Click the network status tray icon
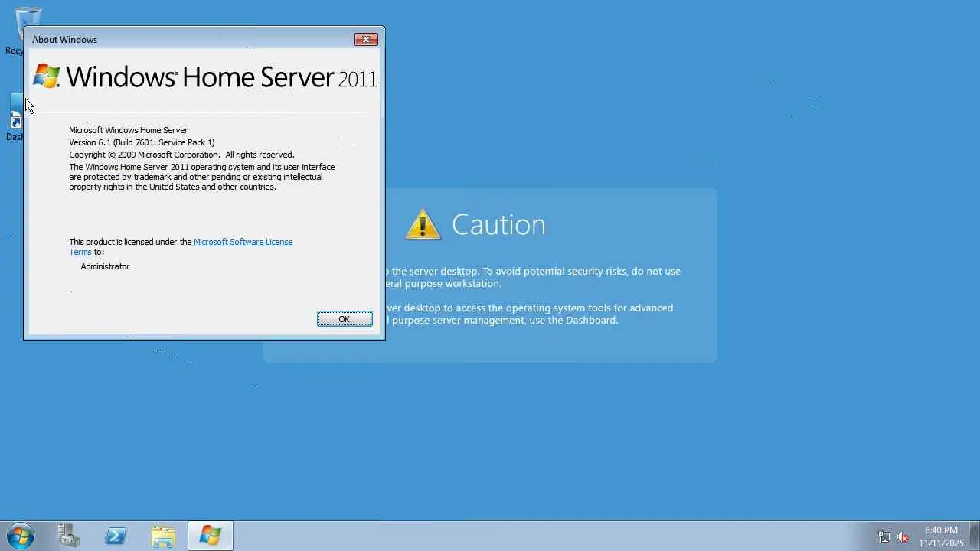The width and height of the screenshot is (980, 551). tap(884, 536)
